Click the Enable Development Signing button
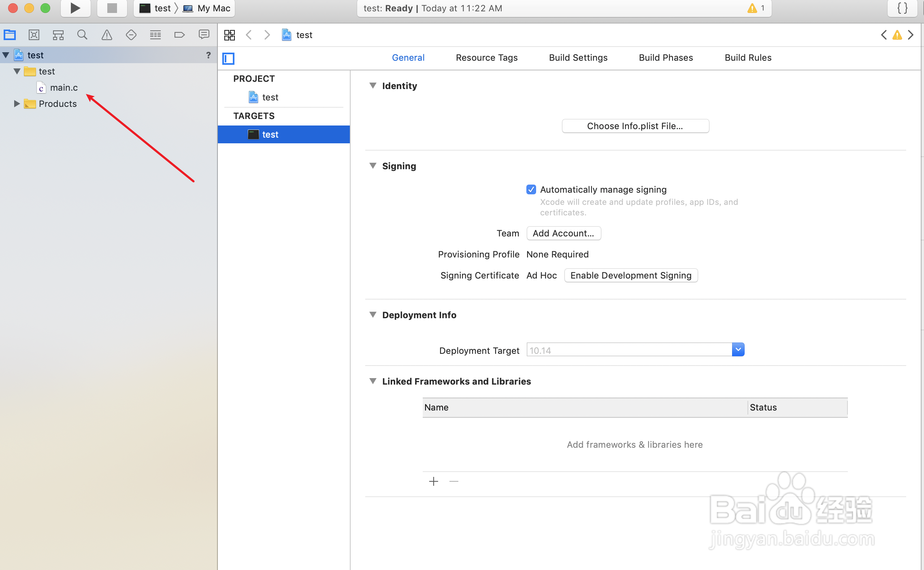924x570 pixels. (630, 275)
